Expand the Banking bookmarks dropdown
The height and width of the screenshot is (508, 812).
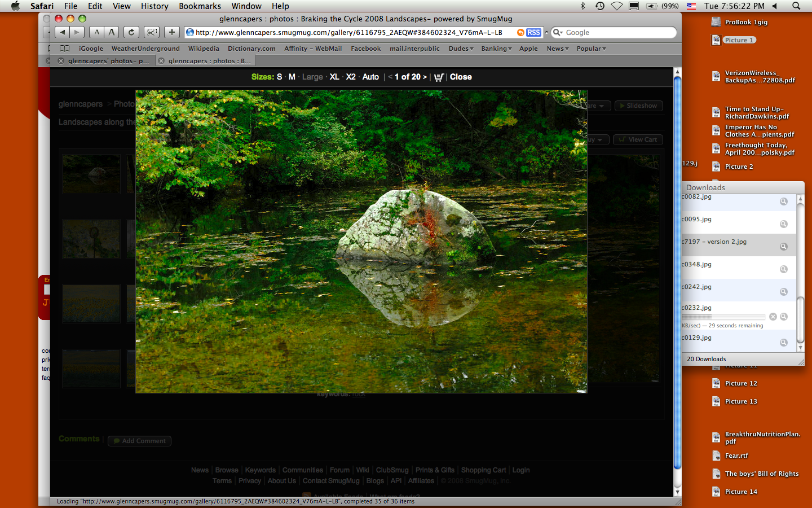(496, 49)
